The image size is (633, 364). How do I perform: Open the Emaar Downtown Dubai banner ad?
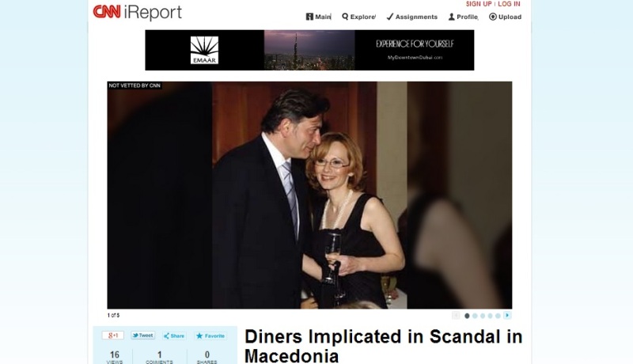coord(309,50)
